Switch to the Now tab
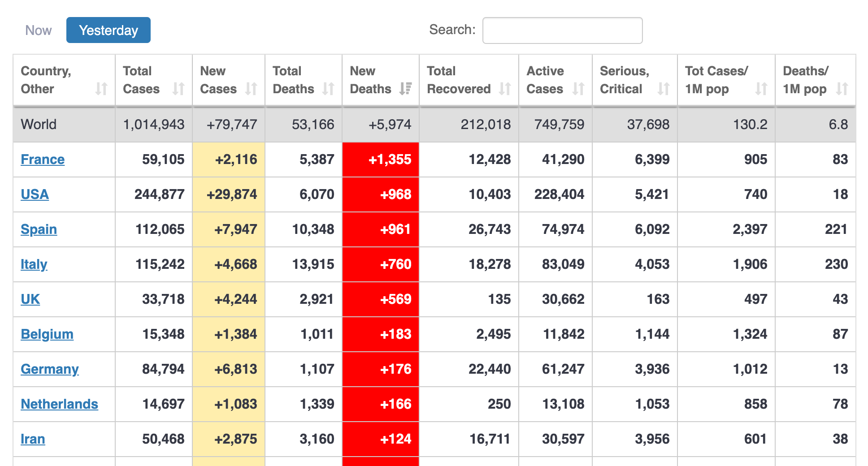The width and height of the screenshot is (868, 466). pos(39,30)
